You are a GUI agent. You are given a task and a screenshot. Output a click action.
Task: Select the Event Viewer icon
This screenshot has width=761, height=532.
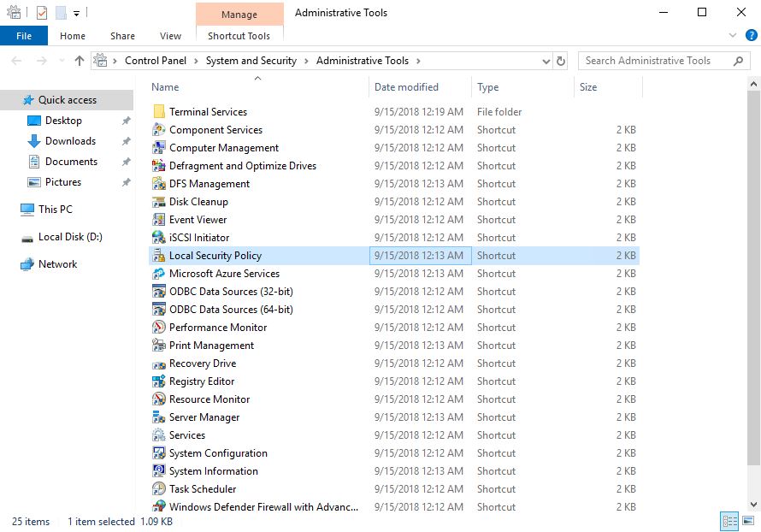pos(159,220)
